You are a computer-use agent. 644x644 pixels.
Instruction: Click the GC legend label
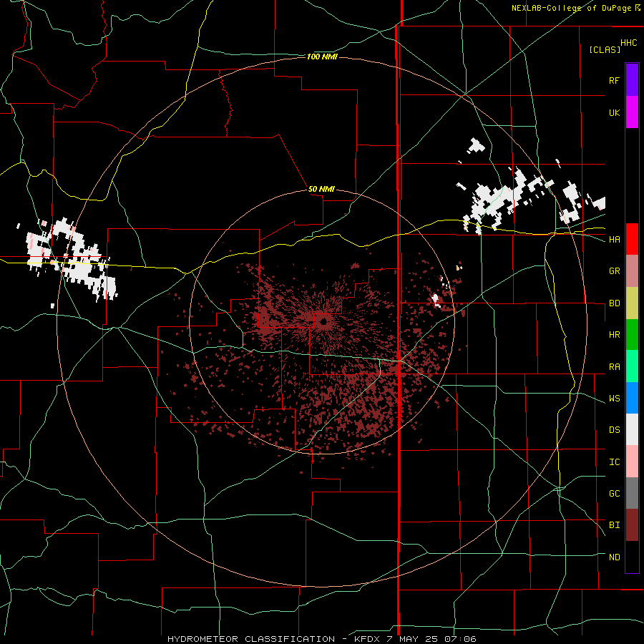pos(614,494)
